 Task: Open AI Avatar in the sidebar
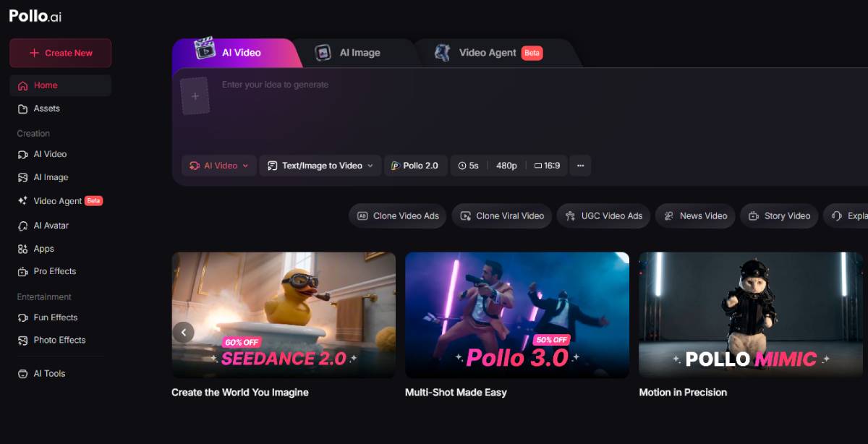(61, 226)
